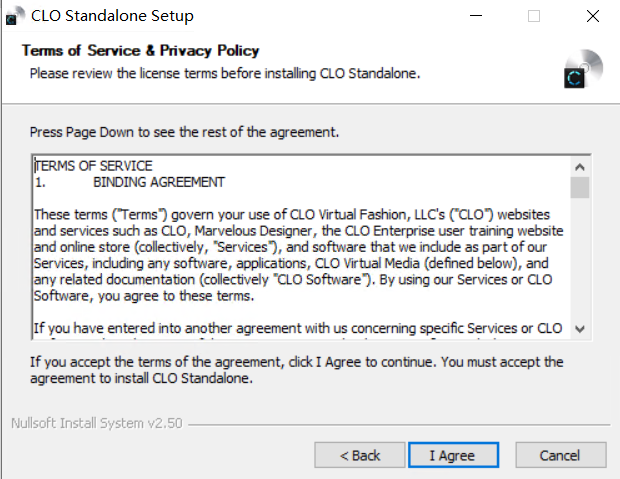Click the Nullsoft Install System v2.50 label
This screenshot has height=479, width=620.
[x=96, y=423]
